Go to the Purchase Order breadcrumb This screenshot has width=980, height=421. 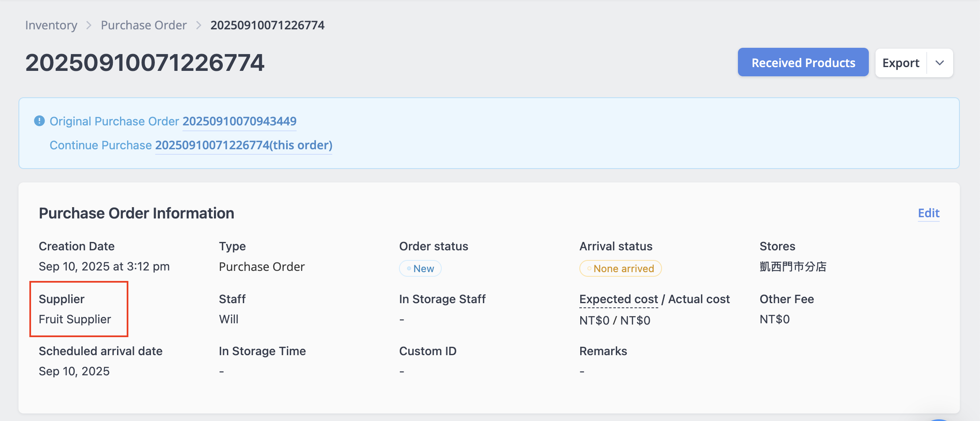(144, 25)
